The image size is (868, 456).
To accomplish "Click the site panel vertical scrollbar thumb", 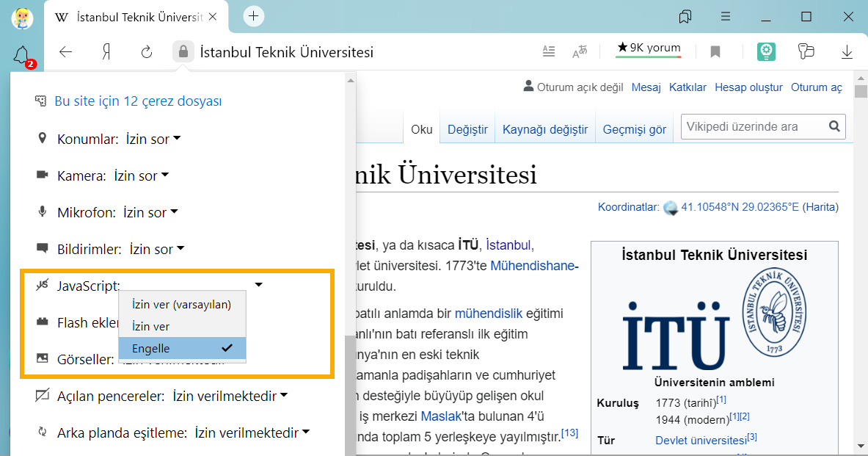I will coord(351,396).
